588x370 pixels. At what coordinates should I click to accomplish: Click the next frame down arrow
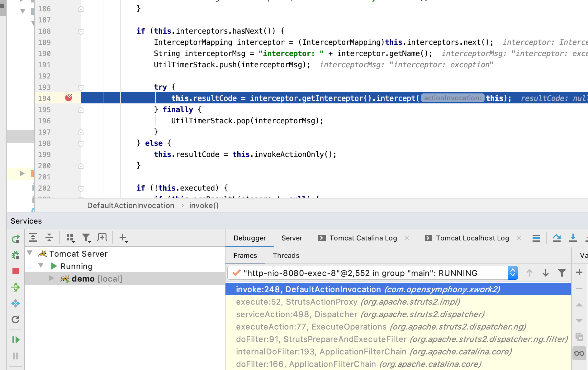[x=546, y=273]
